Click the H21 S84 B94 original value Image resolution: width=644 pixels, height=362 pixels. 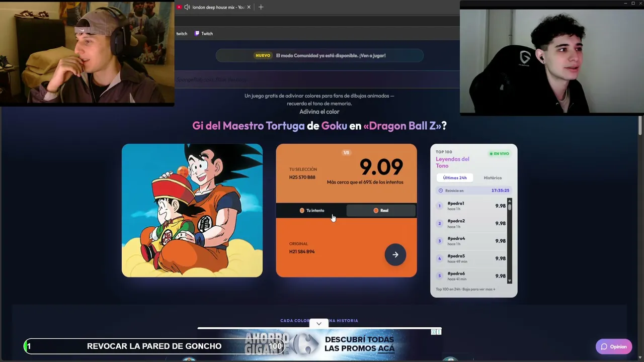pyautogui.click(x=302, y=251)
